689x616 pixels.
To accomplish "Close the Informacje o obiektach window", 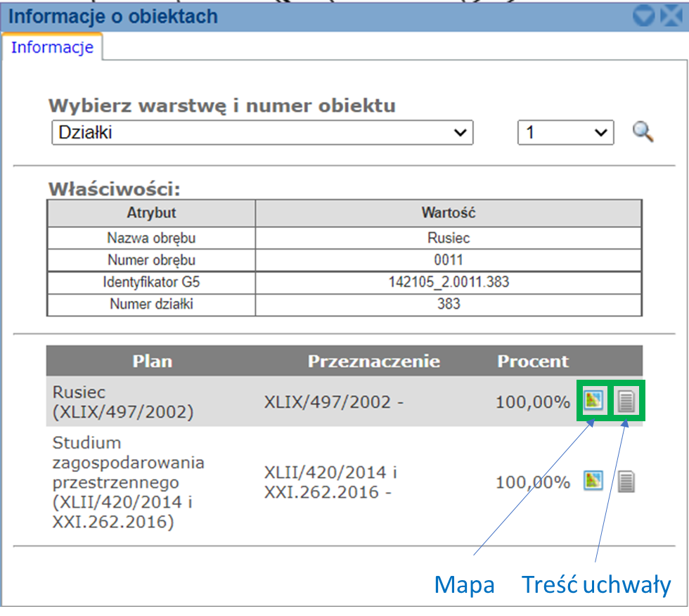I will tap(673, 15).
